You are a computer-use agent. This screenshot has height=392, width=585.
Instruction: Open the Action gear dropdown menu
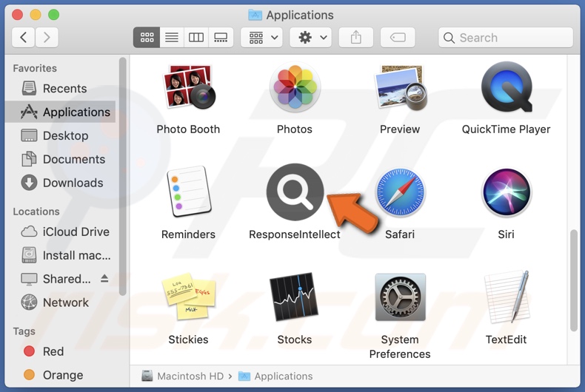(x=311, y=37)
